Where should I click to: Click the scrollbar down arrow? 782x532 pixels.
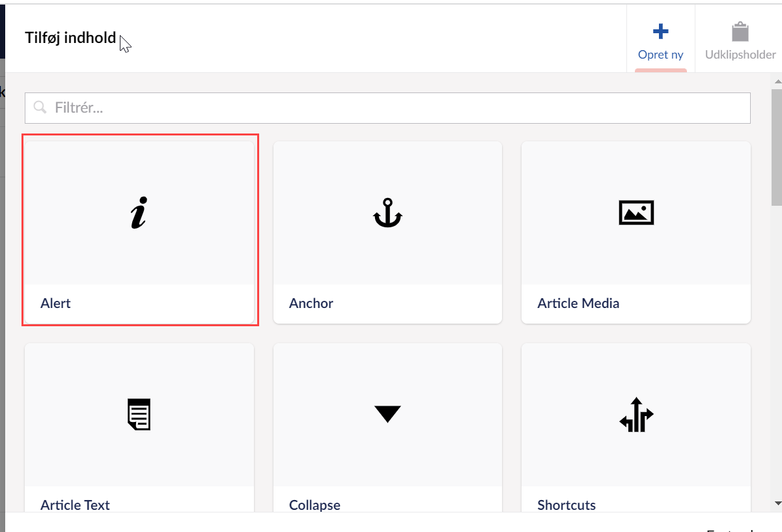pyautogui.click(x=776, y=503)
